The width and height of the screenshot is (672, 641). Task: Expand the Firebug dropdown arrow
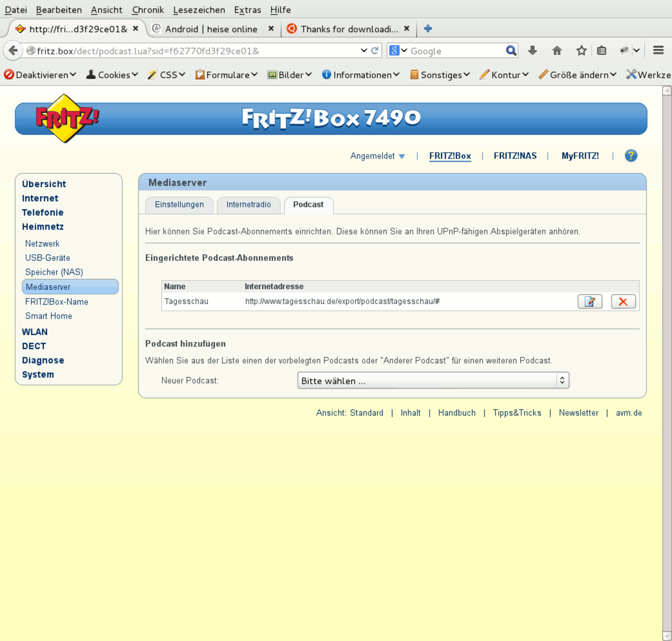[x=636, y=51]
